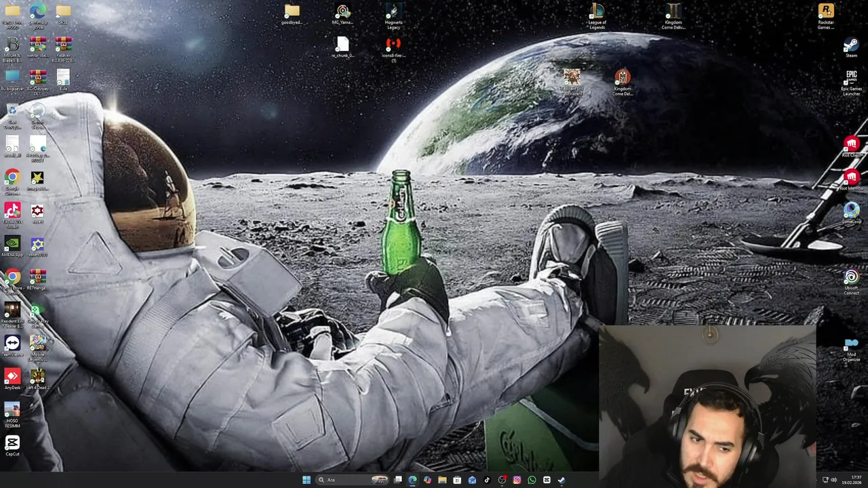Open Steam from the taskbar
Viewport: 868px width, 488px height.
point(561,480)
